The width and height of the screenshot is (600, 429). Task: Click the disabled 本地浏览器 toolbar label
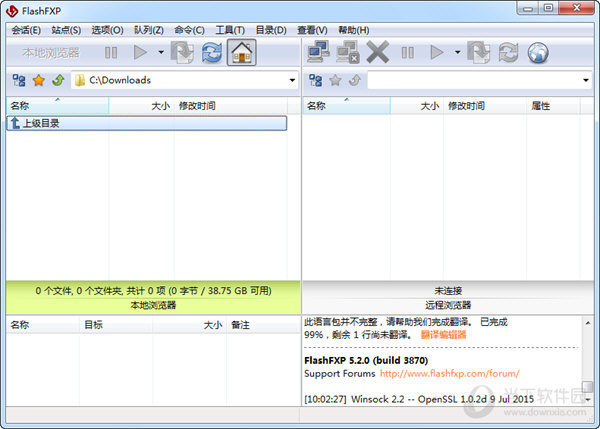point(51,52)
